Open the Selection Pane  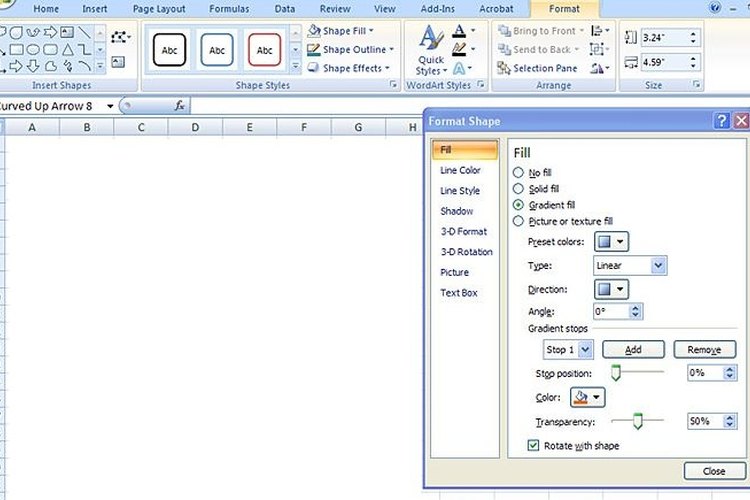pyautogui.click(x=538, y=68)
